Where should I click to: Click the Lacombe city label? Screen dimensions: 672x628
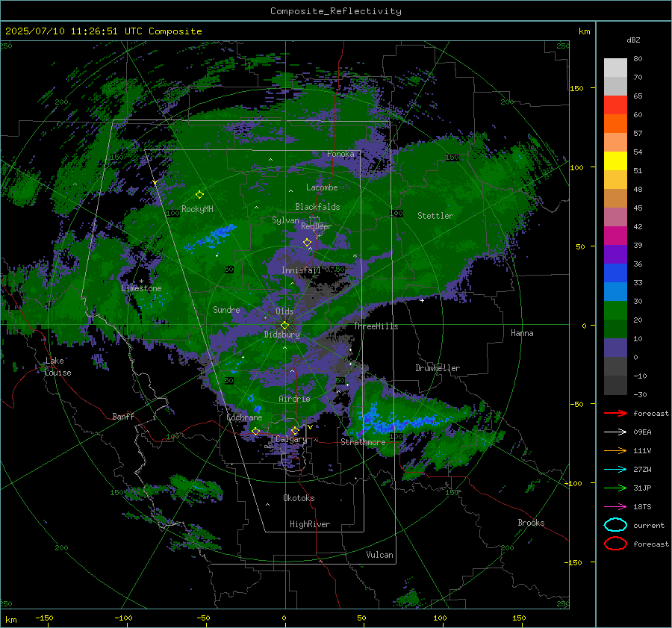coord(322,187)
